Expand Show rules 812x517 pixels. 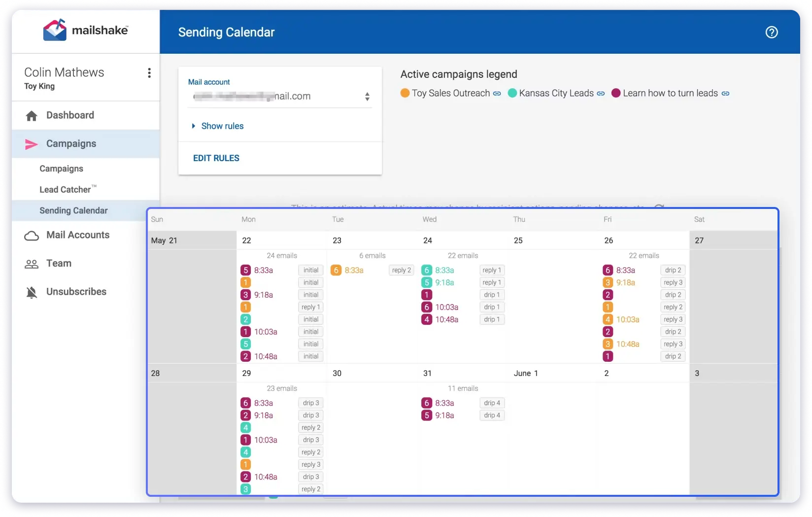(218, 126)
